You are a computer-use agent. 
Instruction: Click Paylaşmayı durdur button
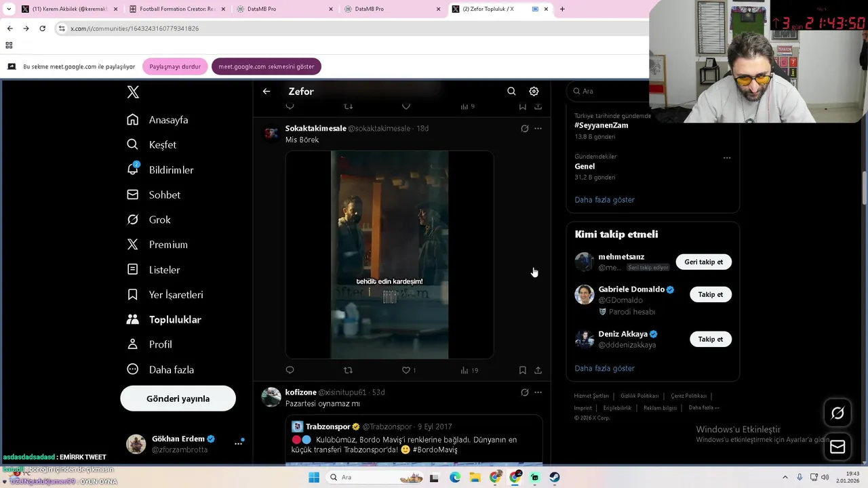pos(175,66)
